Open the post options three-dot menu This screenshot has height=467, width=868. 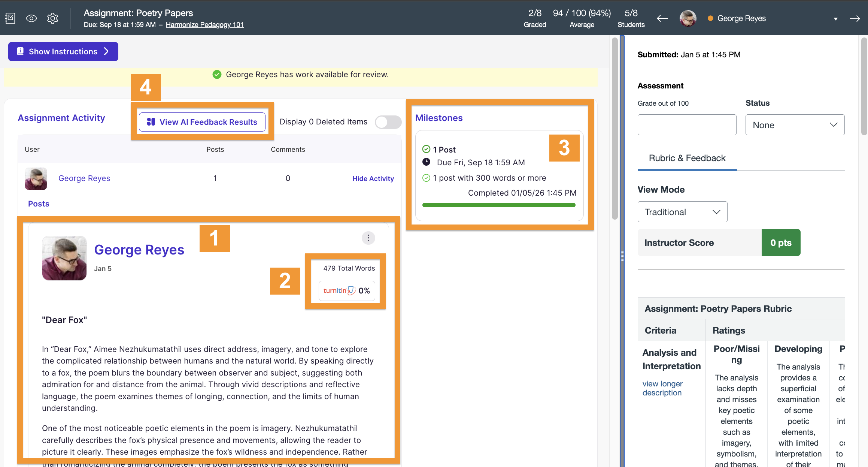click(x=368, y=238)
